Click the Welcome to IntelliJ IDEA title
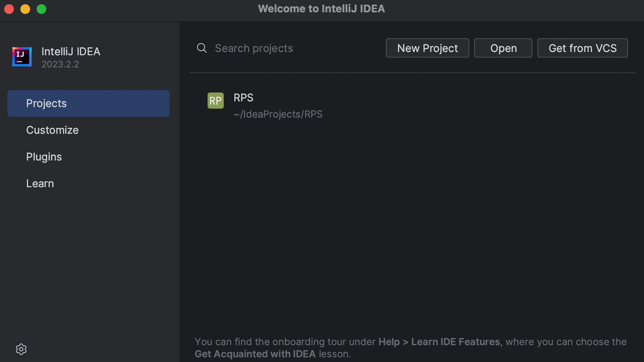The image size is (644, 362). [321, 9]
